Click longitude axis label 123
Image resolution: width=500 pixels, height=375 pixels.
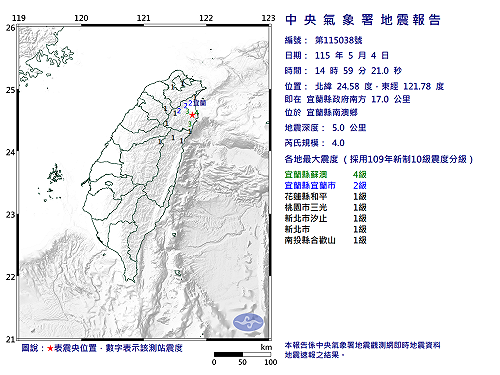(x=268, y=18)
